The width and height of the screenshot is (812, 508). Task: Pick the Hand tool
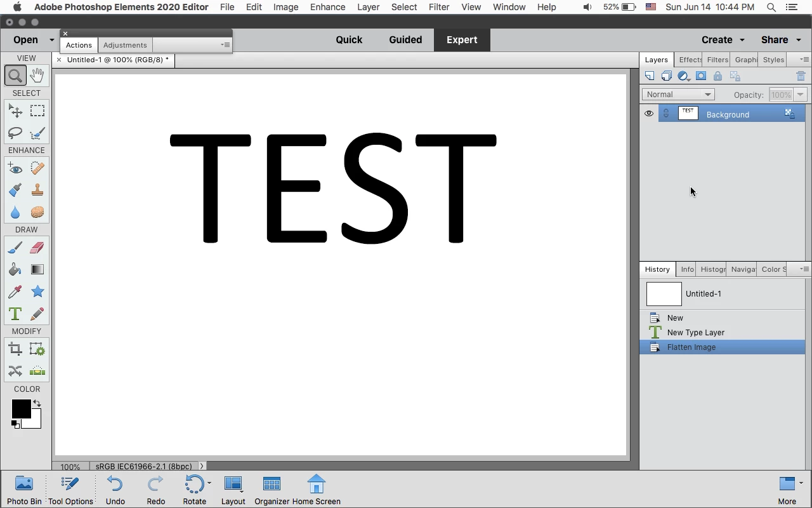coord(37,76)
